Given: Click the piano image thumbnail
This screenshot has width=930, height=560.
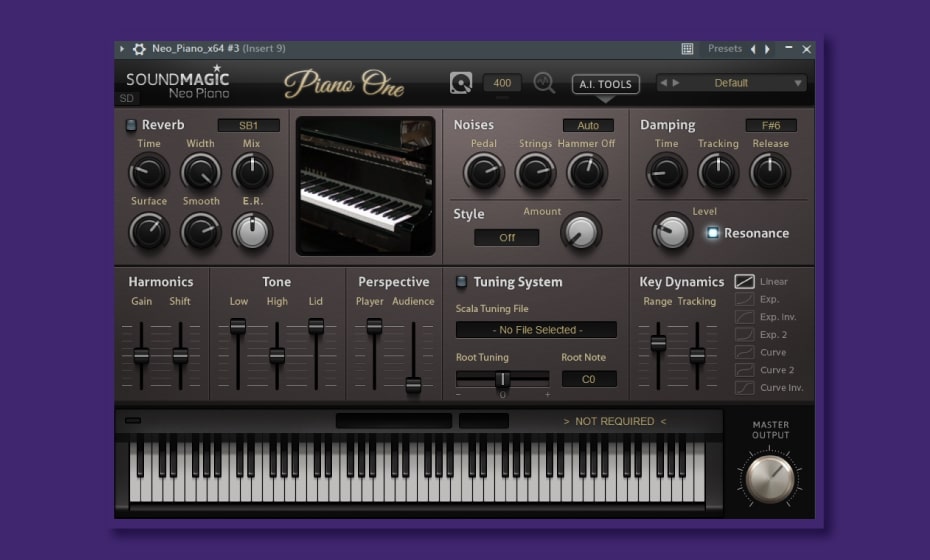Looking at the screenshot, I should tap(365, 186).
